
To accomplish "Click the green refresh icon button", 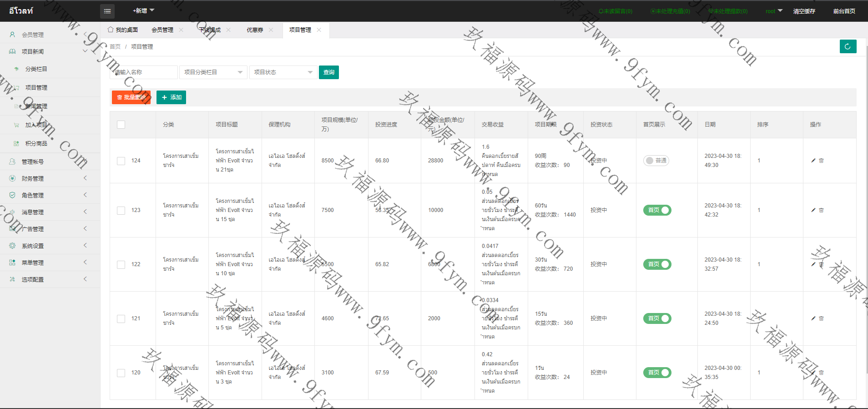I will point(848,46).
